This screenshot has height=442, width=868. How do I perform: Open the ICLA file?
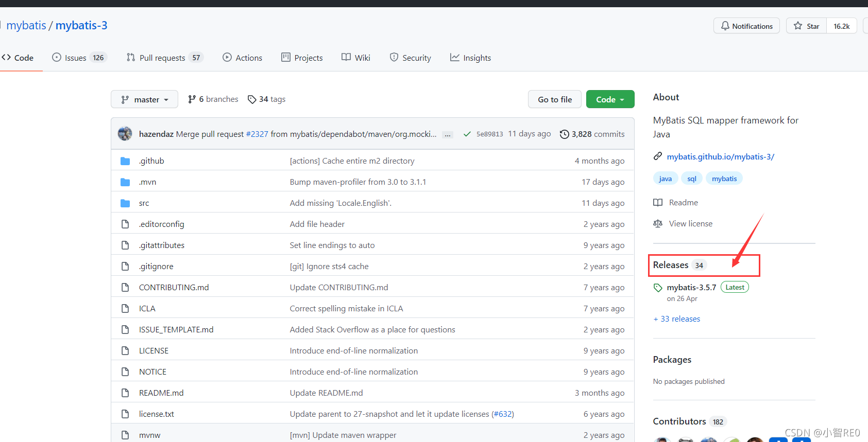[x=147, y=309]
